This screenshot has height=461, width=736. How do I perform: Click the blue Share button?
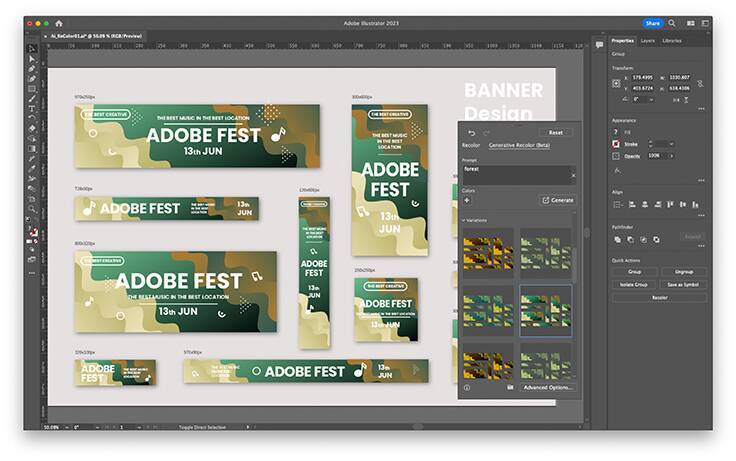tap(653, 23)
